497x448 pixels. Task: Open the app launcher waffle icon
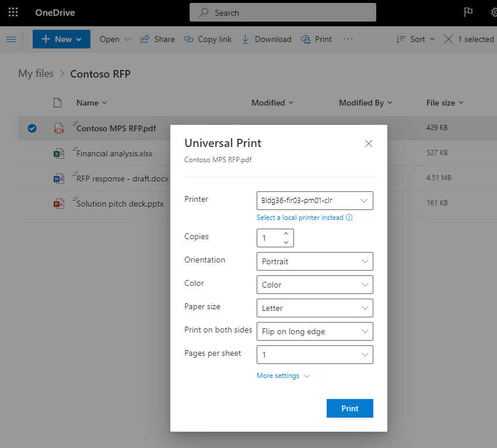pos(13,12)
